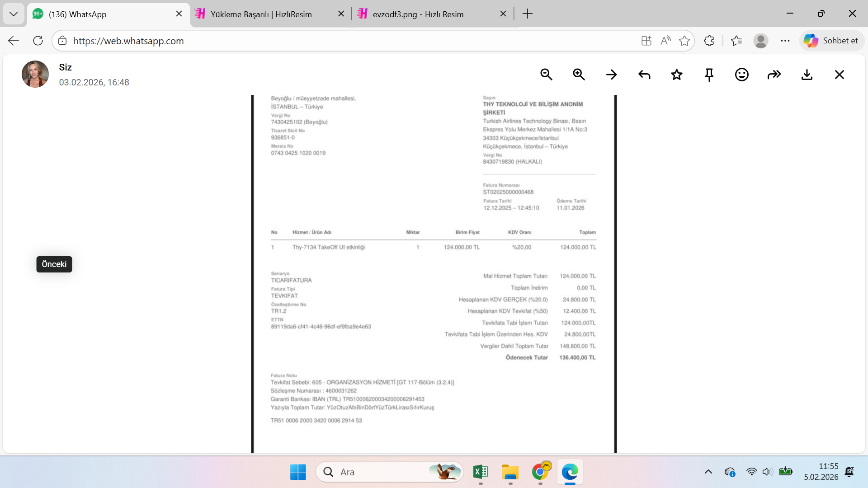View site information lock icon
This screenshot has width=868, height=488.
coord(62,41)
